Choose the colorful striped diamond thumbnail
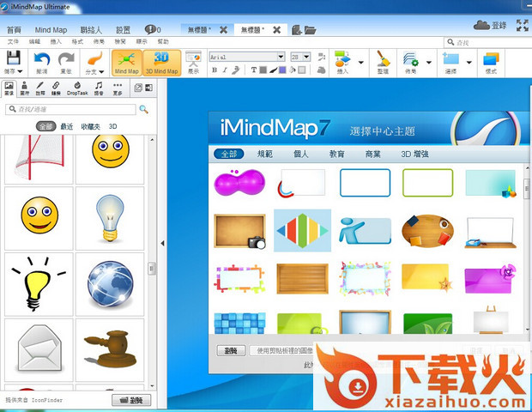Image resolution: width=532 pixels, height=412 pixels. point(302,230)
